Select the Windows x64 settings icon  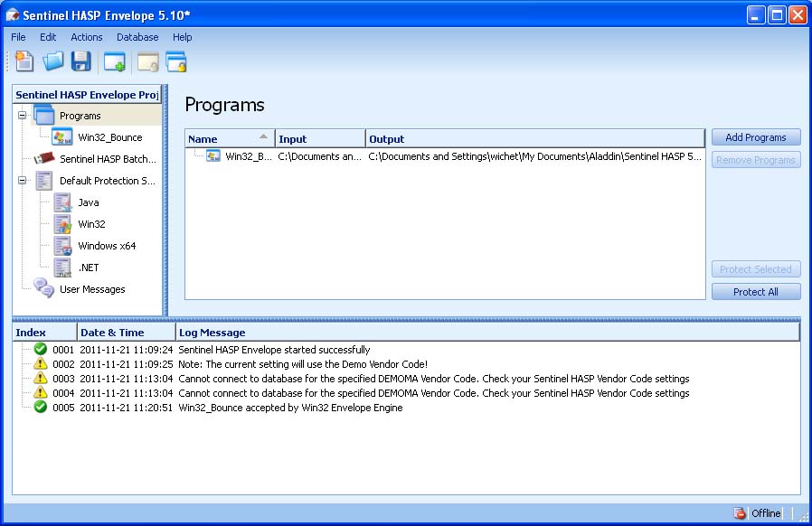(x=63, y=246)
